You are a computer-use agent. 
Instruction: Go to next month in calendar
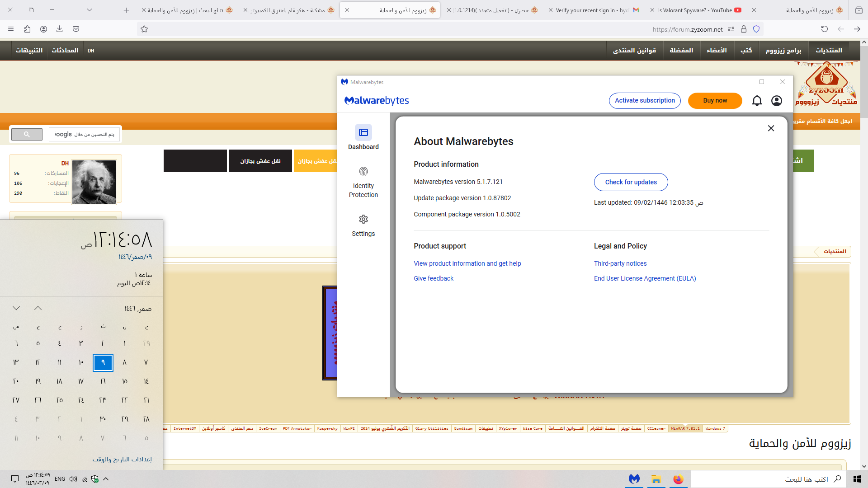16,308
